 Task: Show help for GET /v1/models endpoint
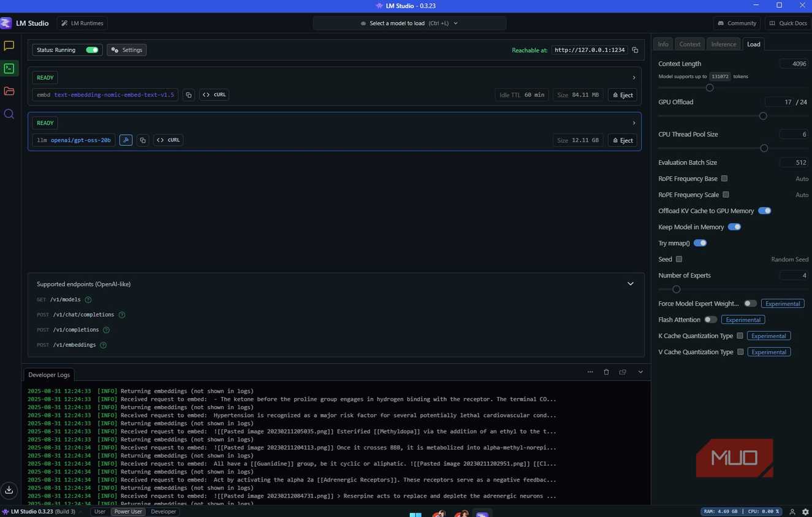tap(88, 300)
